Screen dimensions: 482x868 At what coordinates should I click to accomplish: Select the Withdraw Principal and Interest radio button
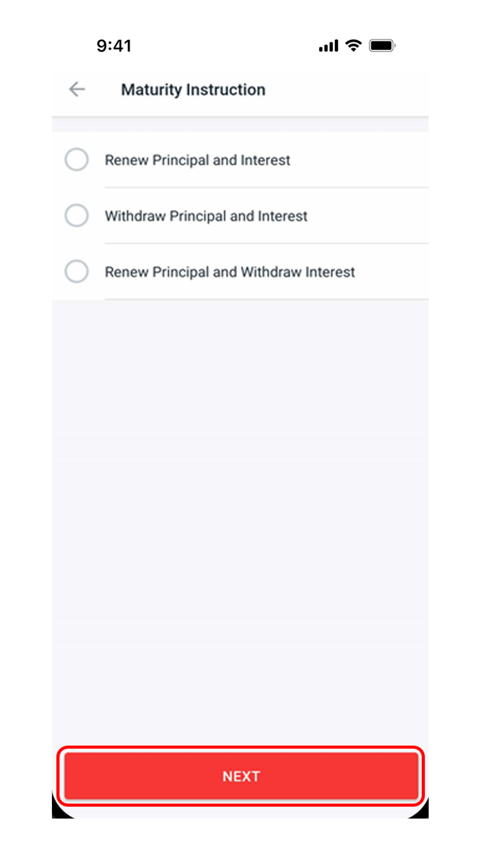click(76, 215)
